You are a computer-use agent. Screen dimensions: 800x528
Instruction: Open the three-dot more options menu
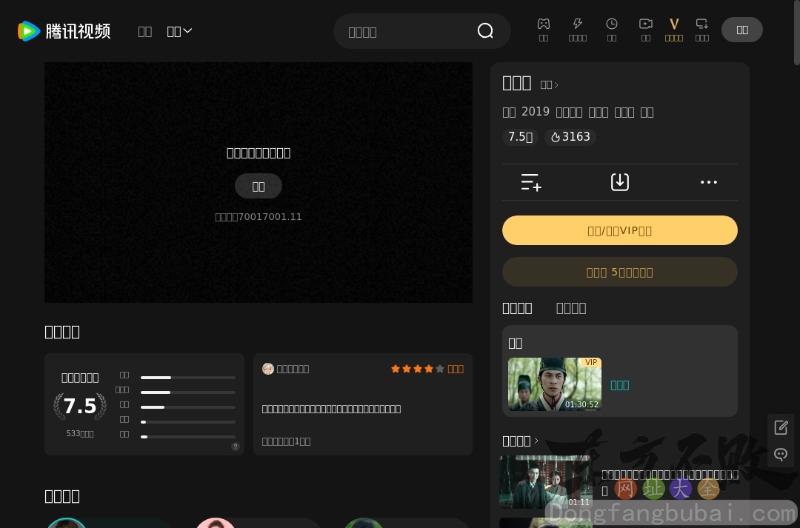click(x=709, y=182)
